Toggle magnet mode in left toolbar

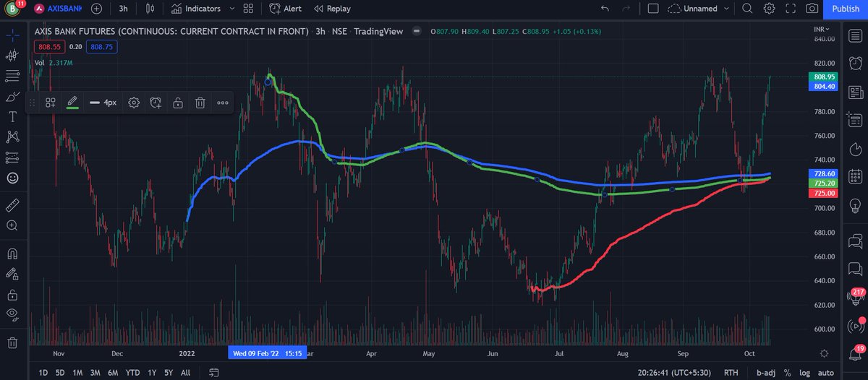[x=12, y=254]
